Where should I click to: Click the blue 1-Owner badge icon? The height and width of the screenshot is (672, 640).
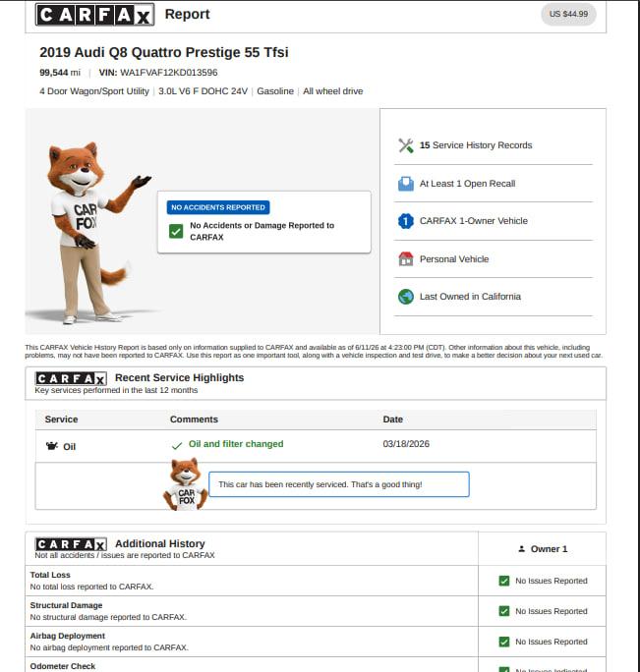(x=405, y=221)
